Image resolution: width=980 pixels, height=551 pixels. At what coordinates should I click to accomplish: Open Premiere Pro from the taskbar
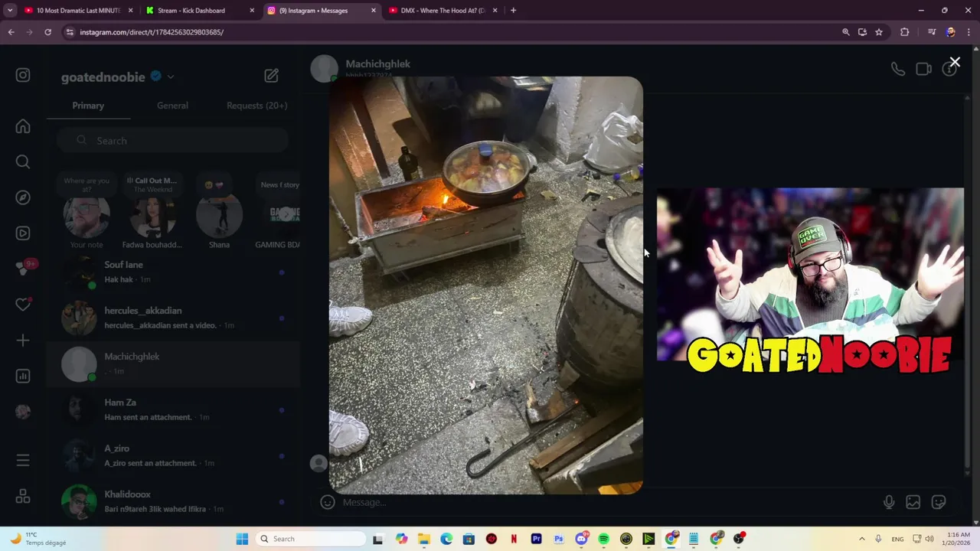click(x=536, y=539)
